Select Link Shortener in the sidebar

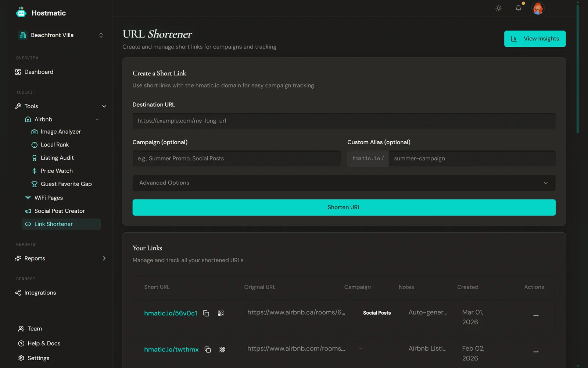tap(61, 224)
